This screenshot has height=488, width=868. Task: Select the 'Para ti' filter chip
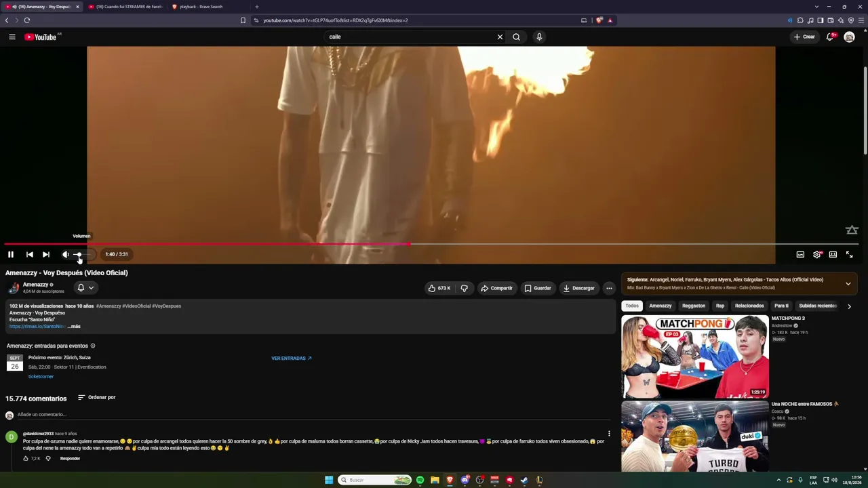(x=782, y=306)
